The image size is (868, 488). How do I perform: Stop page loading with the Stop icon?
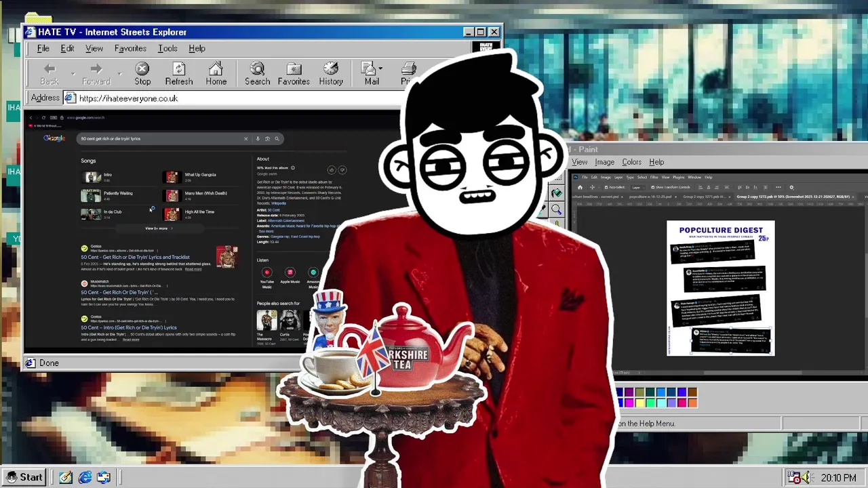(142, 68)
